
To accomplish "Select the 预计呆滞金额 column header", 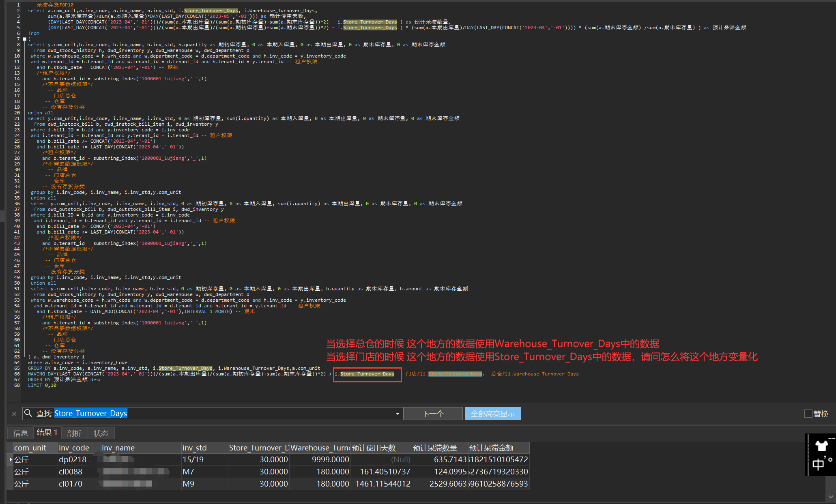I will 499,448.
